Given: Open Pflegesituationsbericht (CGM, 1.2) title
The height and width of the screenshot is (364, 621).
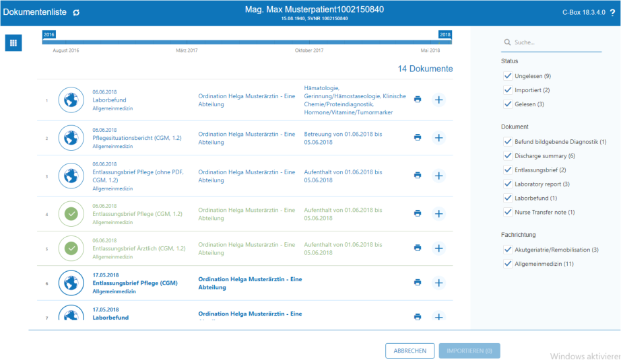Looking at the screenshot, I should (137, 138).
